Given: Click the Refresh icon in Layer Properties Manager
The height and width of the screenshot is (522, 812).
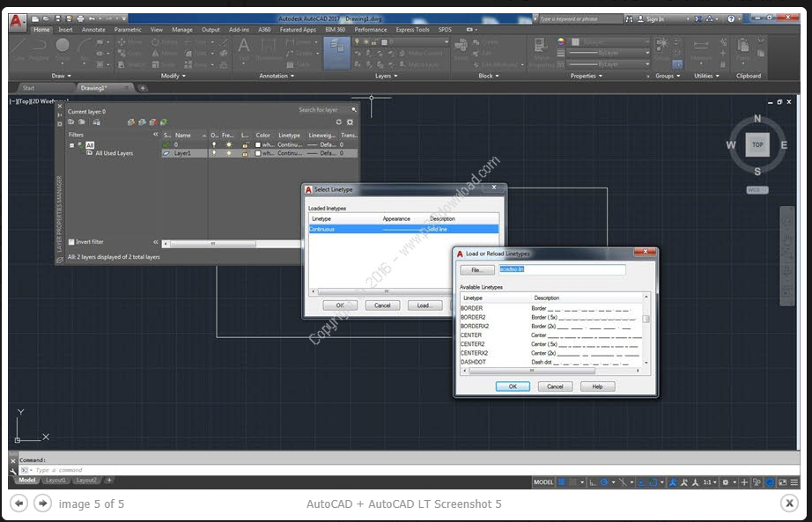Looking at the screenshot, I should (x=339, y=122).
